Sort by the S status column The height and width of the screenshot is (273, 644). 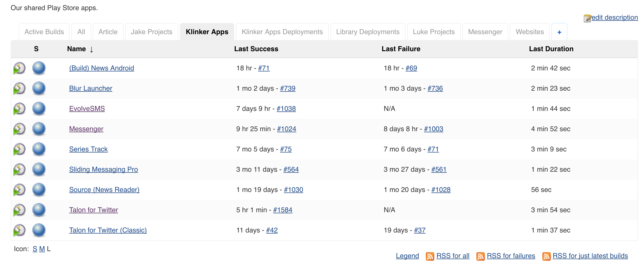(36, 49)
